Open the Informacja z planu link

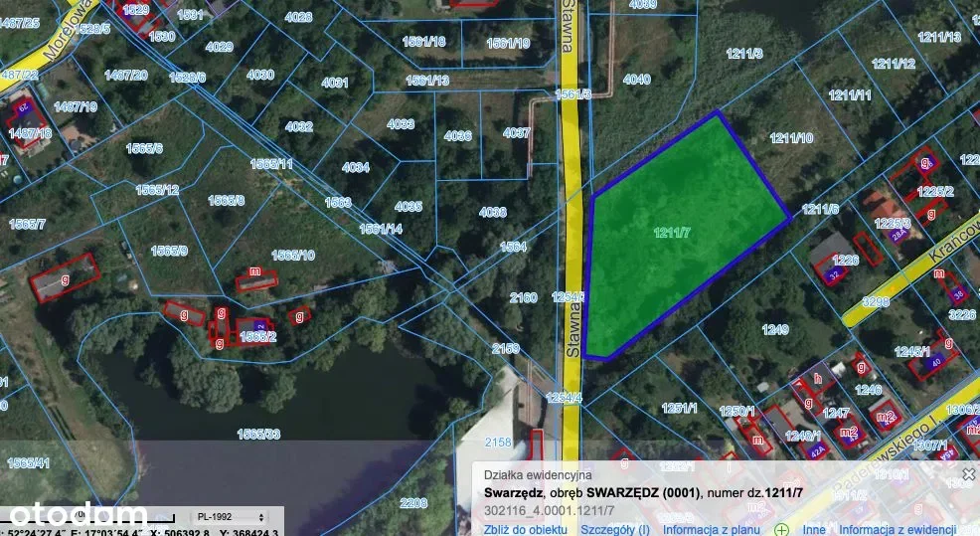point(713,529)
